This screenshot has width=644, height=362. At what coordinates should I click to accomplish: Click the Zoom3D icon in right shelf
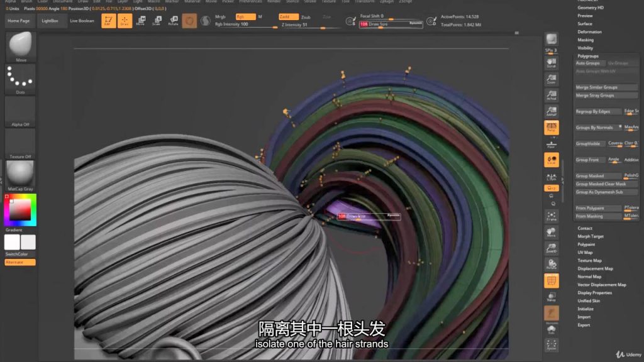coord(551,248)
